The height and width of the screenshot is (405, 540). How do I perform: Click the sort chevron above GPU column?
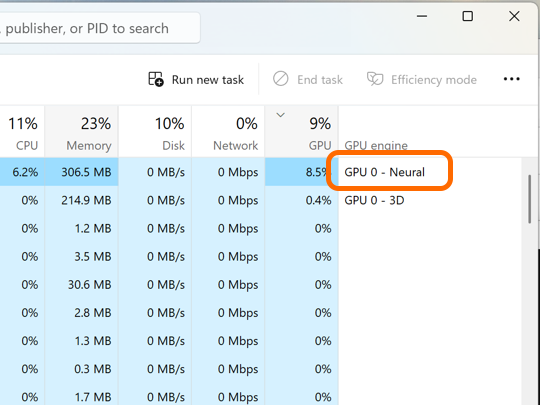pos(281,115)
